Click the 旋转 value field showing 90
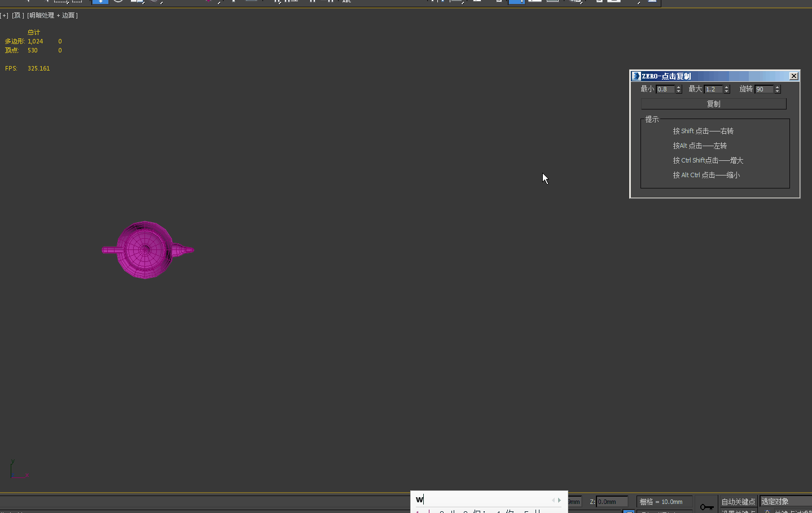Screen dimensions: 812x513 (x=764, y=89)
